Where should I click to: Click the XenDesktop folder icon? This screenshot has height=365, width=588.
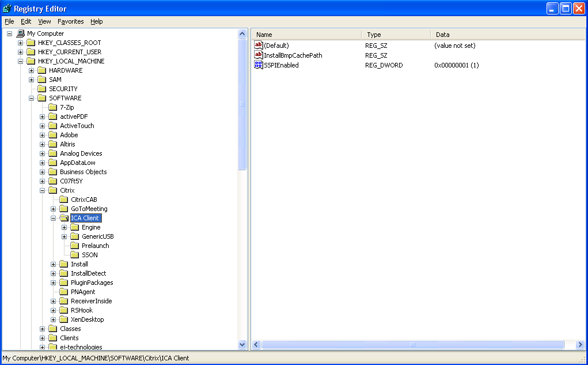coord(64,319)
